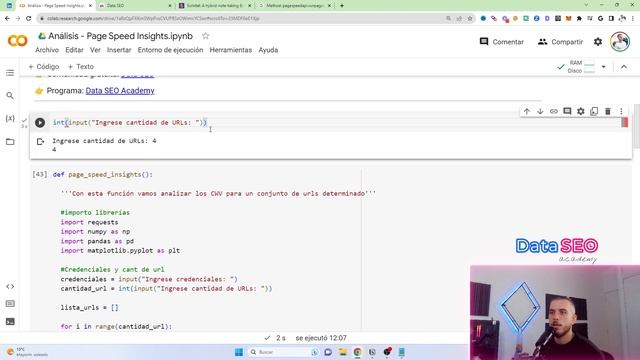Collapse the header with chevron

click(624, 67)
